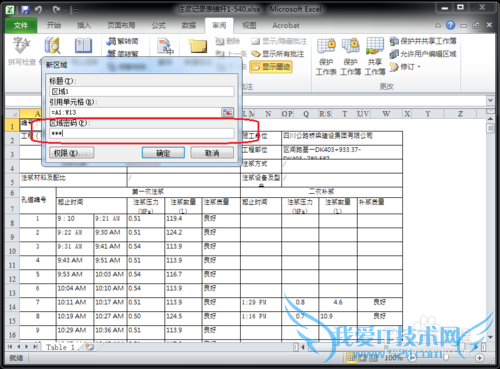Click the Redo arrow in quick access toolbar

(x=56, y=10)
